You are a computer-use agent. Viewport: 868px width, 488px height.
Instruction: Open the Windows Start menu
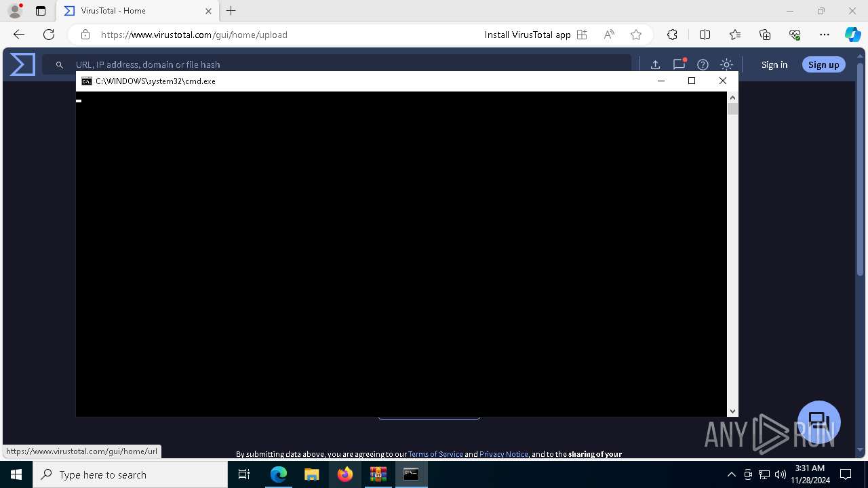point(16,474)
